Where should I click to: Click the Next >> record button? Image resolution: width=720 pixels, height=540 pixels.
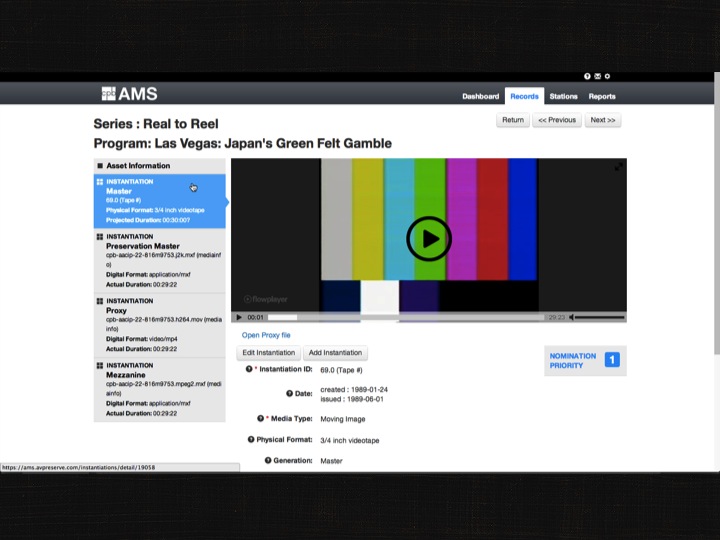(x=603, y=120)
